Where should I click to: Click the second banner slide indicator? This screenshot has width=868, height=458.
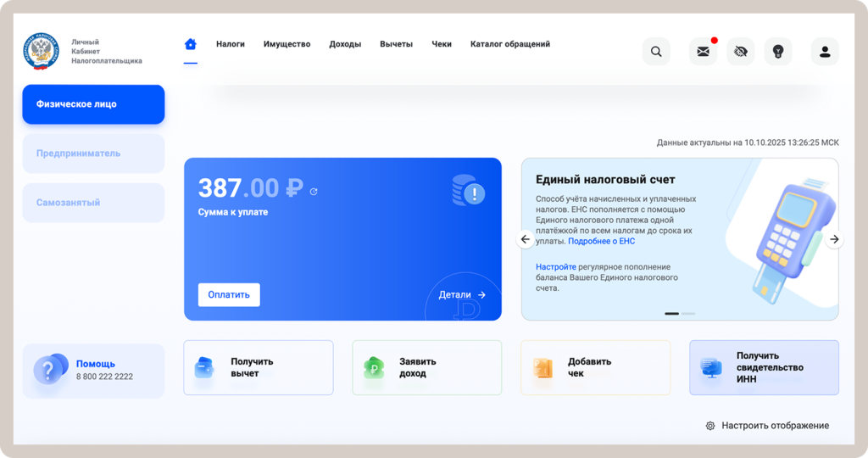(x=688, y=314)
